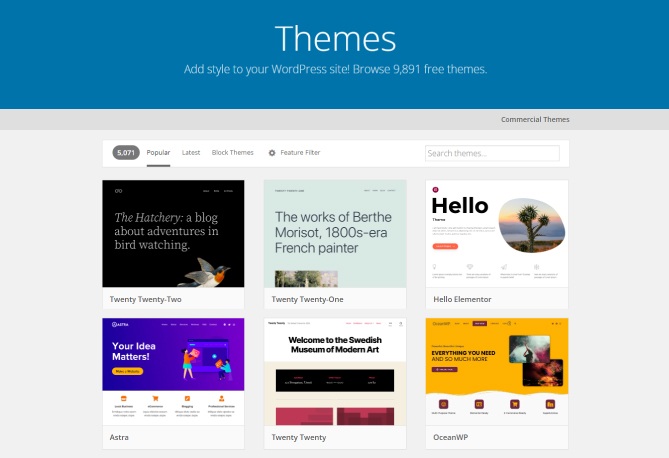Switch to the Popular tab
The image size is (669, 458).
coord(158,152)
